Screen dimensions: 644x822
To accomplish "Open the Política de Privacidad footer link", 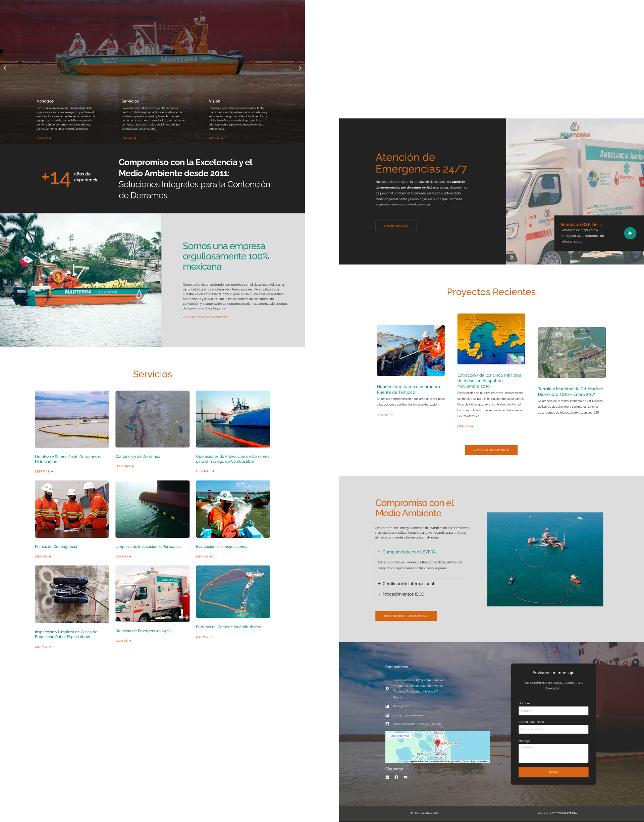I will coord(425,813).
